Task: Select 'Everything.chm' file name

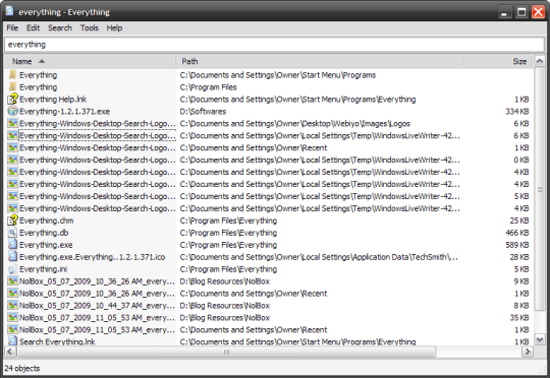Action: point(46,221)
